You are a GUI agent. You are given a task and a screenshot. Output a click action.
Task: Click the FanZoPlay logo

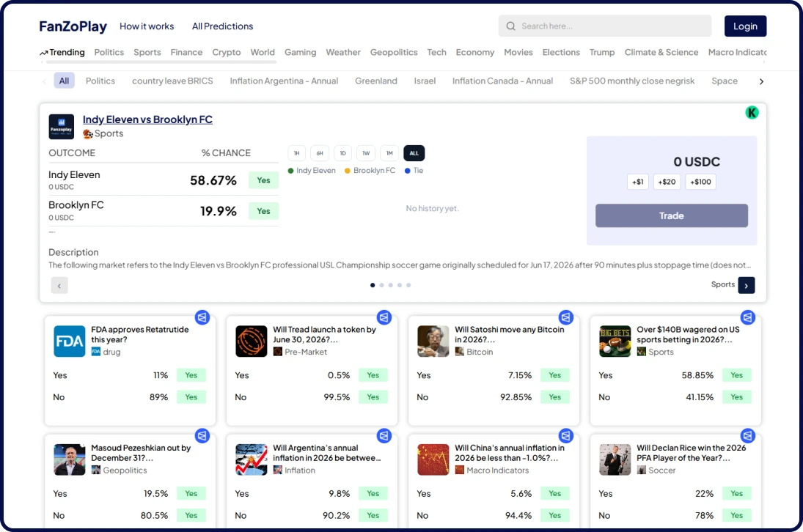(73, 26)
